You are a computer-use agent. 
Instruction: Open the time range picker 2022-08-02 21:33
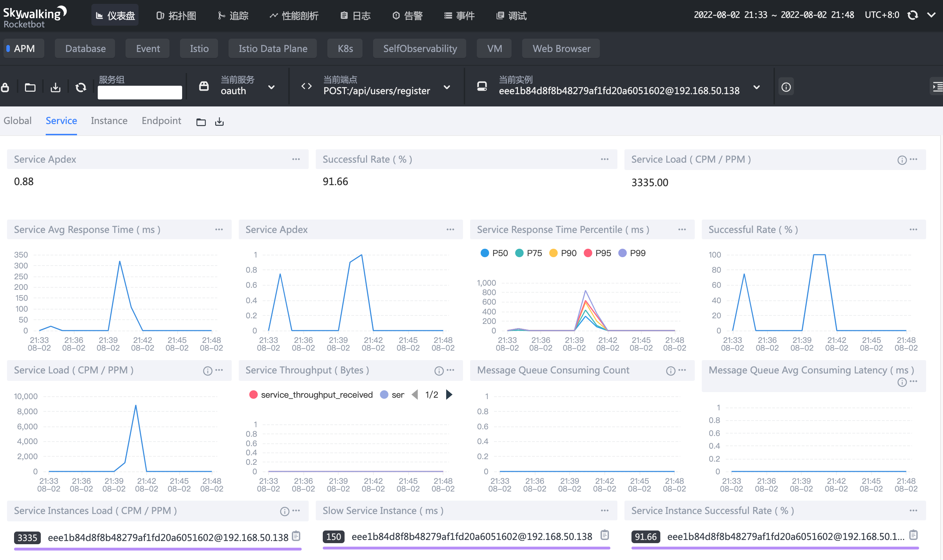pyautogui.click(x=774, y=15)
